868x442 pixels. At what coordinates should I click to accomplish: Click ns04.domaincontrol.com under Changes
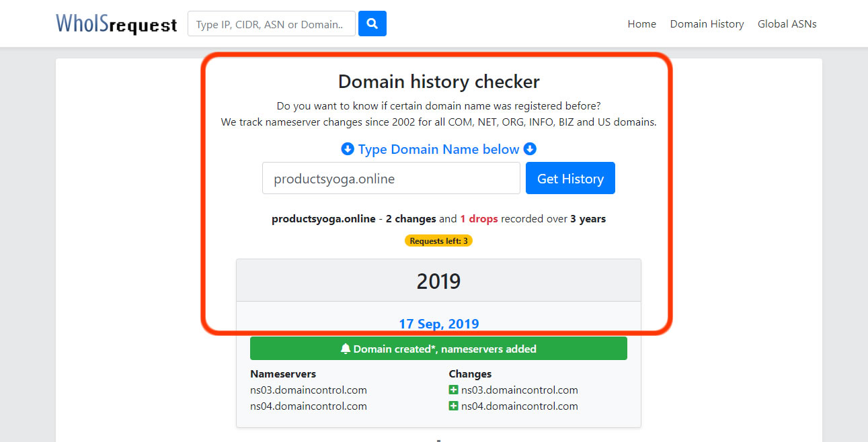click(x=520, y=406)
